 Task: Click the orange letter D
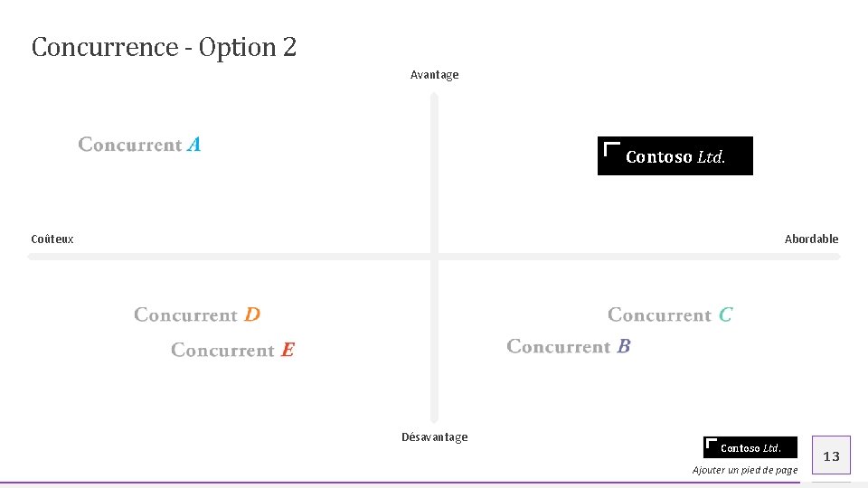tap(252, 314)
